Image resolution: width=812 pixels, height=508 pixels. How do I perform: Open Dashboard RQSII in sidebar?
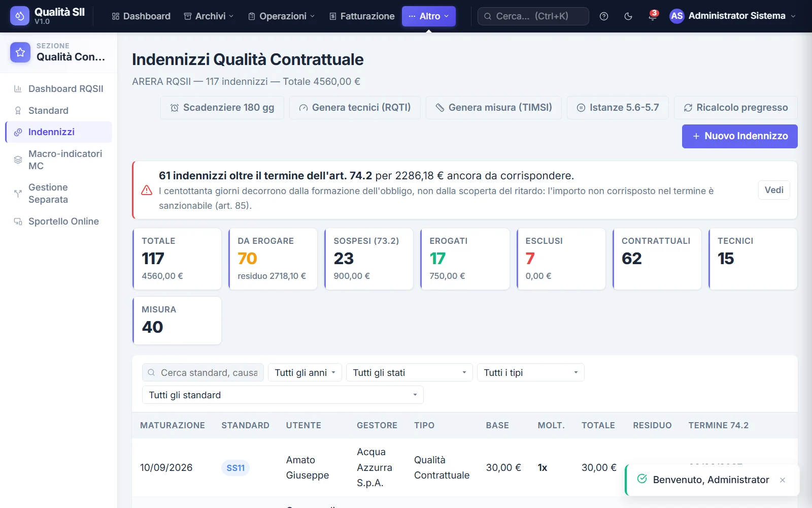pos(58,89)
